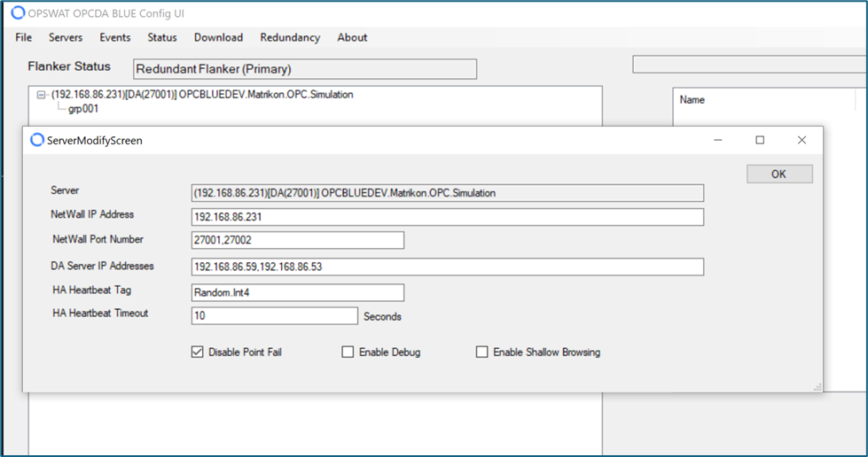The image size is (868, 457).
Task: Open the Redundancy menu
Action: [290, 37]
